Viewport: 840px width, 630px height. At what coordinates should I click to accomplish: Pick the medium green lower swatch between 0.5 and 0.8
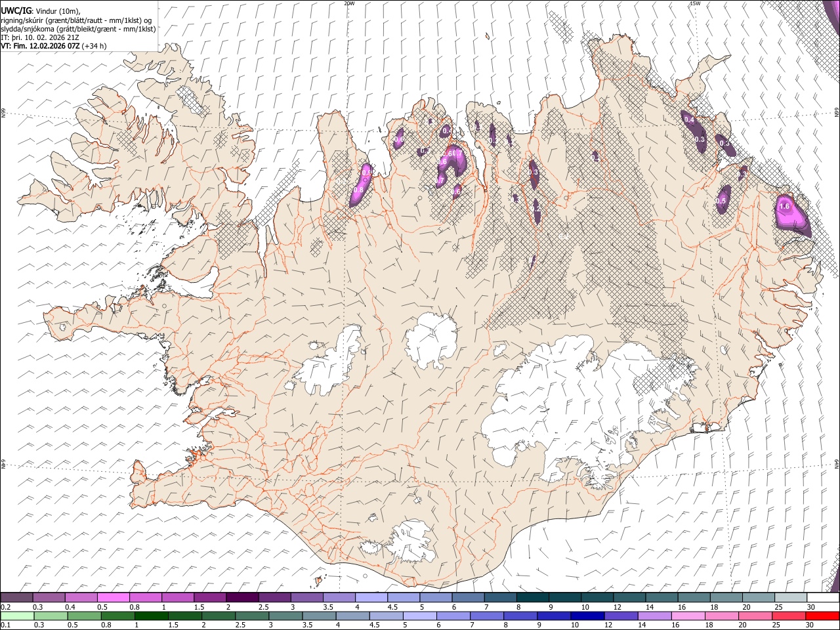click(x=83, y=616)
